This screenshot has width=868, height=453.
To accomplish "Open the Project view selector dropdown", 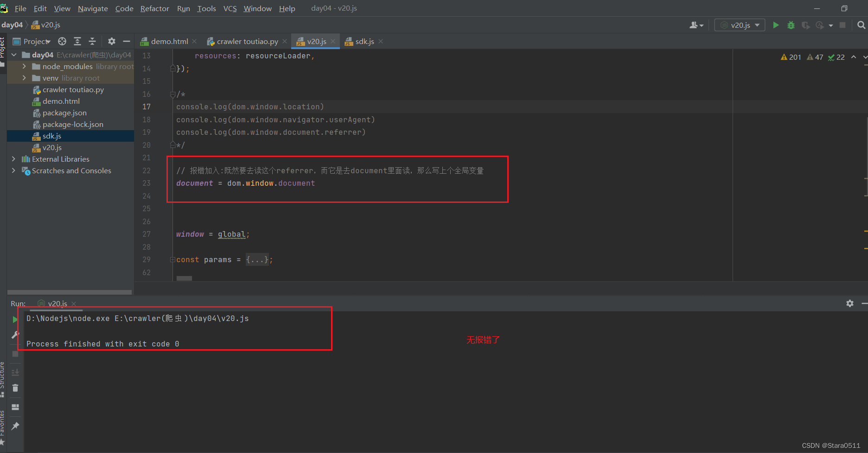I will [x=32, y=41].
